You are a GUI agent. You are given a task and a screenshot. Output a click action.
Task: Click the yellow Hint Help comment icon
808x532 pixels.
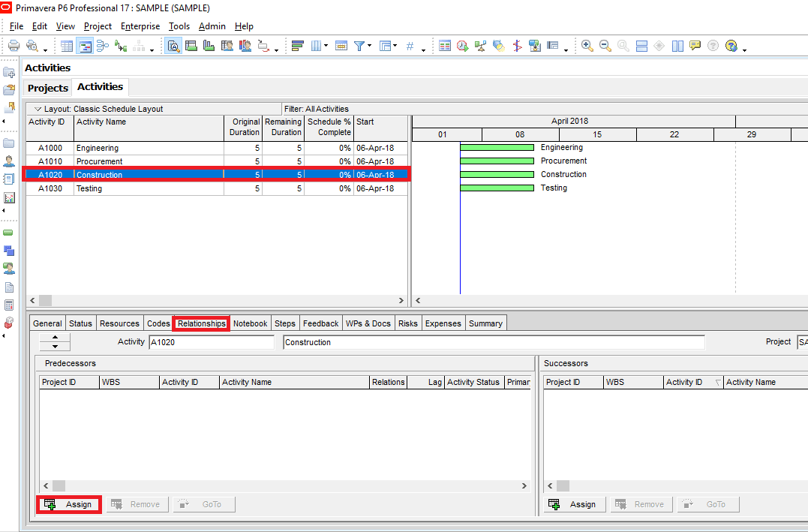[695, 46]
